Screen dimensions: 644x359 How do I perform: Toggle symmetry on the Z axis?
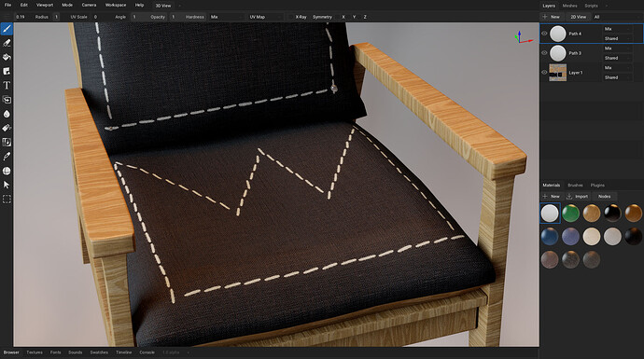point(365,17)
